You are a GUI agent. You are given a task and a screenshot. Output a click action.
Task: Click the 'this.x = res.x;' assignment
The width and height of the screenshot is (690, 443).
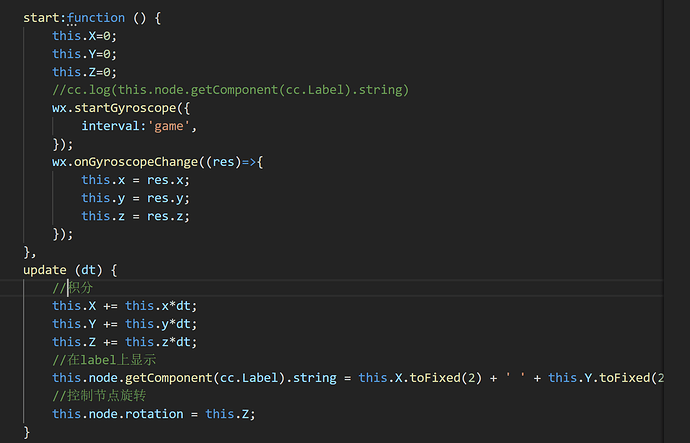click(135, 179)
